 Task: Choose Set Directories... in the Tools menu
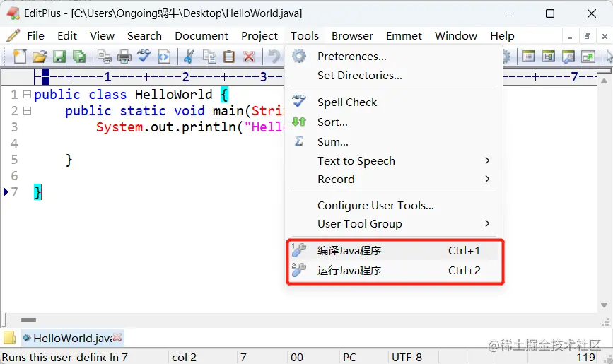click(x=394, y=75)
